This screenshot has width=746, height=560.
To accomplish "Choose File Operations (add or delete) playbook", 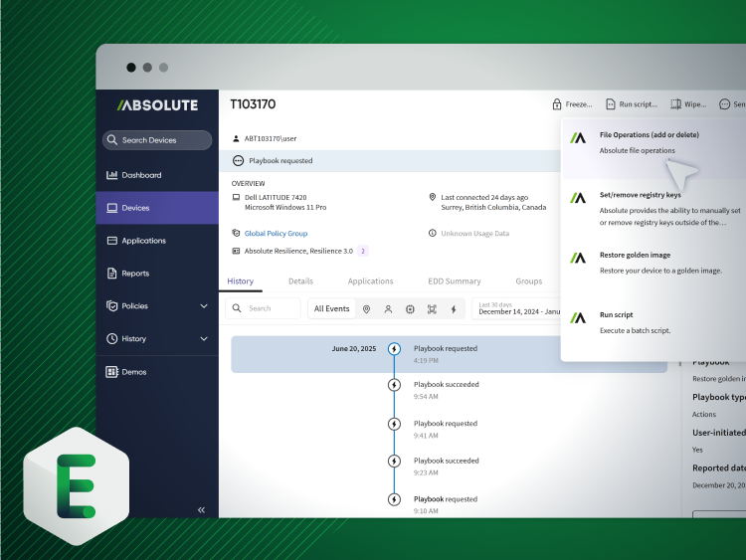I will pos(653,148).
